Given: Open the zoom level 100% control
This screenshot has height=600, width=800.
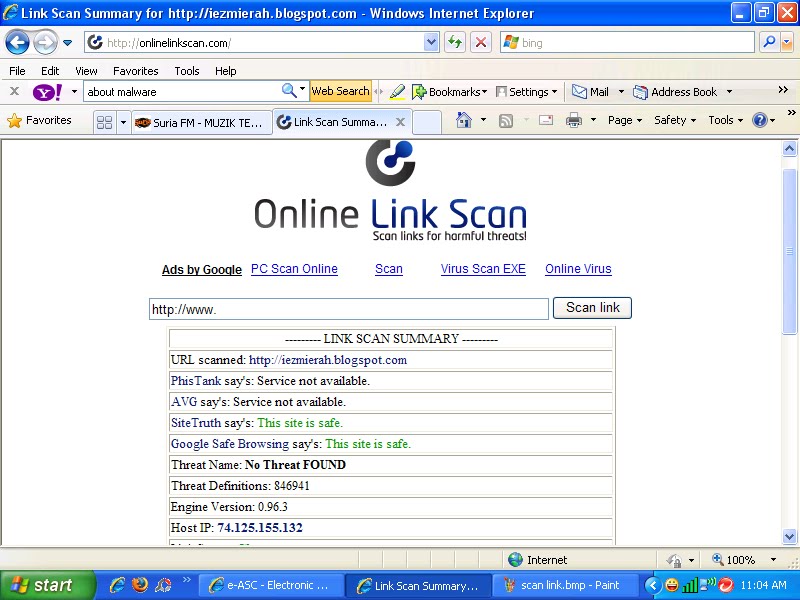Looking at the screenshot, I should (744, 560).
